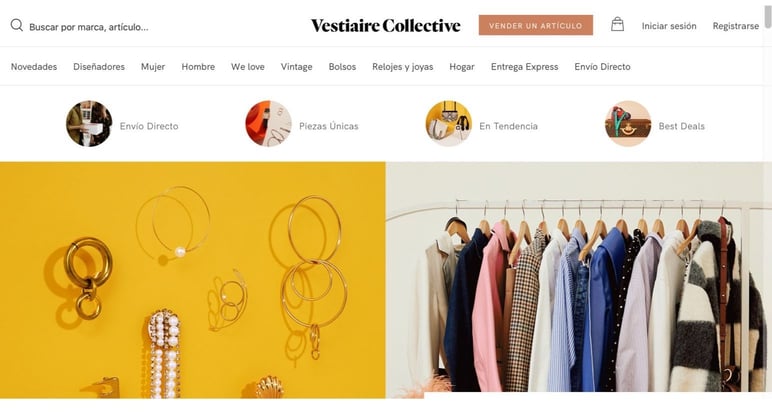Click the Vender un artículo button
Viewport: 772px width, 412px height.
536,25
